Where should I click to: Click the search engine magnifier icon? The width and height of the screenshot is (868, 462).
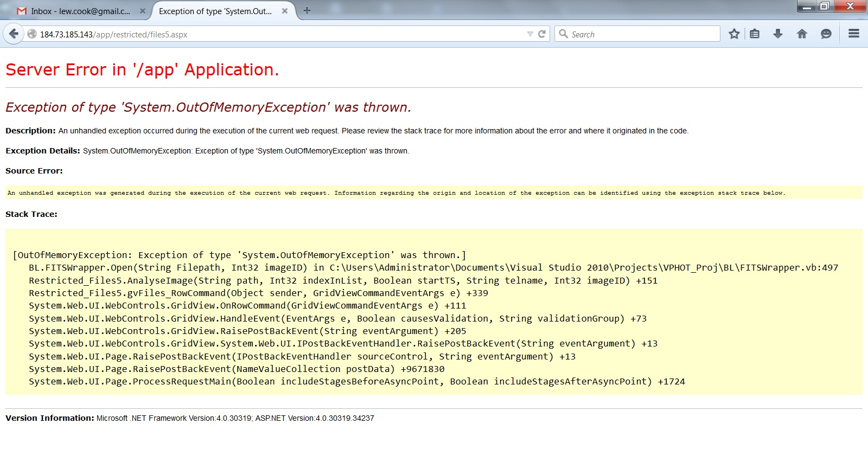click(x=564, y=34)
